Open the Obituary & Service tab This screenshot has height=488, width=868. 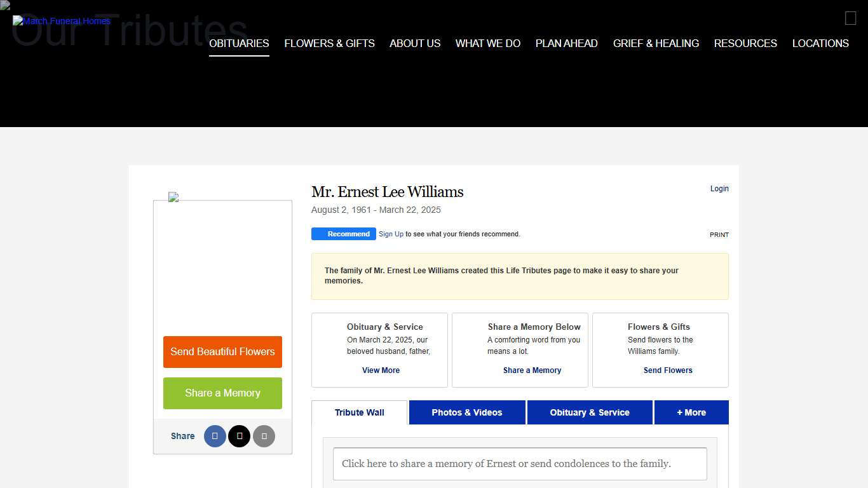(589, 412)
